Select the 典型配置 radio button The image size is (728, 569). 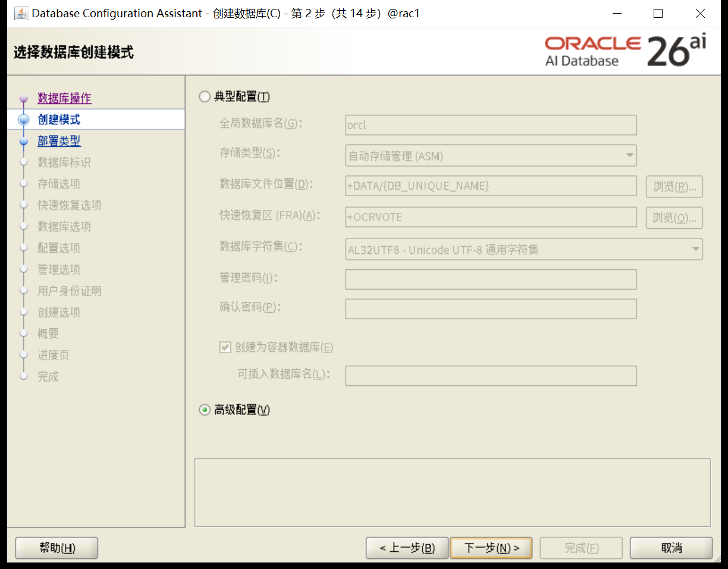click(x=205, y=97)
